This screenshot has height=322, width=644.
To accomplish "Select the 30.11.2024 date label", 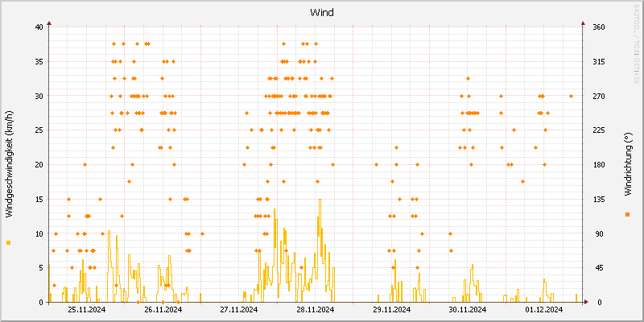I will 468,310.
